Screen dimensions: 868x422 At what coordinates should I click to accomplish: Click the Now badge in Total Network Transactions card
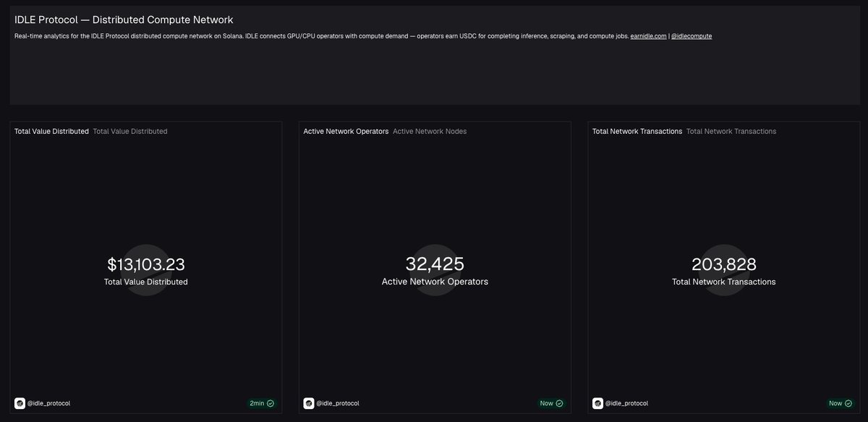[840, 403]
